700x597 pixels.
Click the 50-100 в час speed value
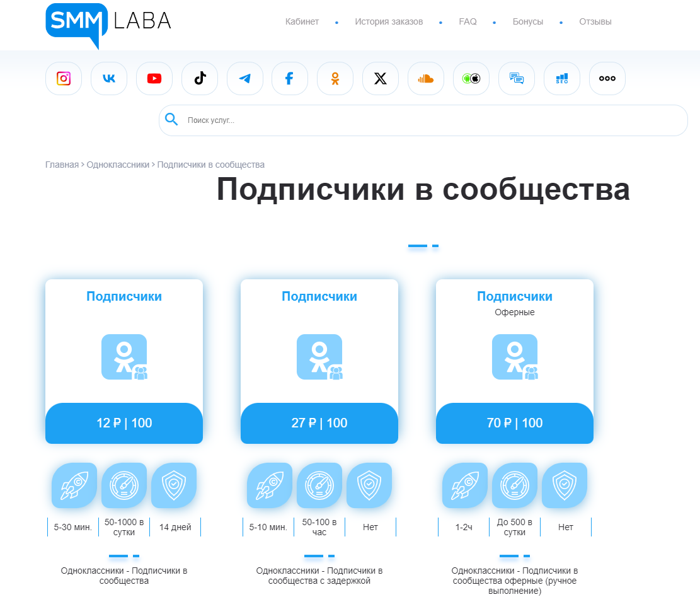[x=319, y=527]
